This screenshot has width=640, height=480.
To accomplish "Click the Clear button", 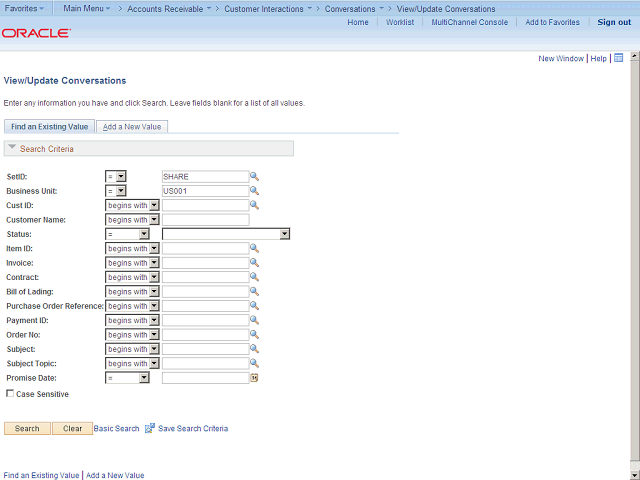I will pyautogui.click(x=72, y=428).
